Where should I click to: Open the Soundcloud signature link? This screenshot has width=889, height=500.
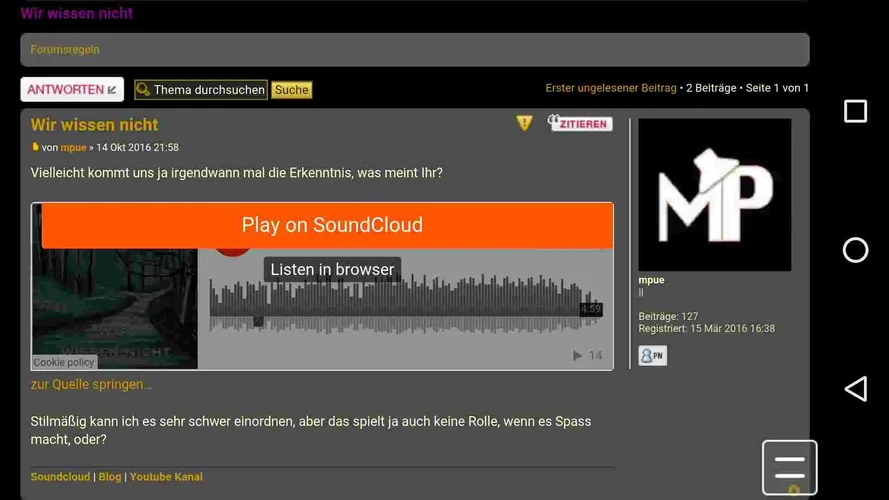coord(60,477)
